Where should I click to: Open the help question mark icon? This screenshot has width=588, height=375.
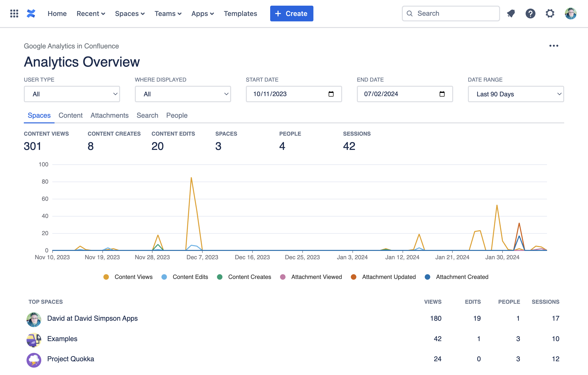coord(530,14)
